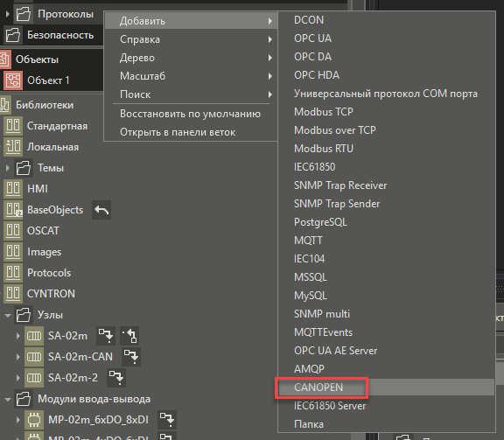Add a Modbus TCP protocol
Screen dimensions: 504x440
tap(387, 112)
